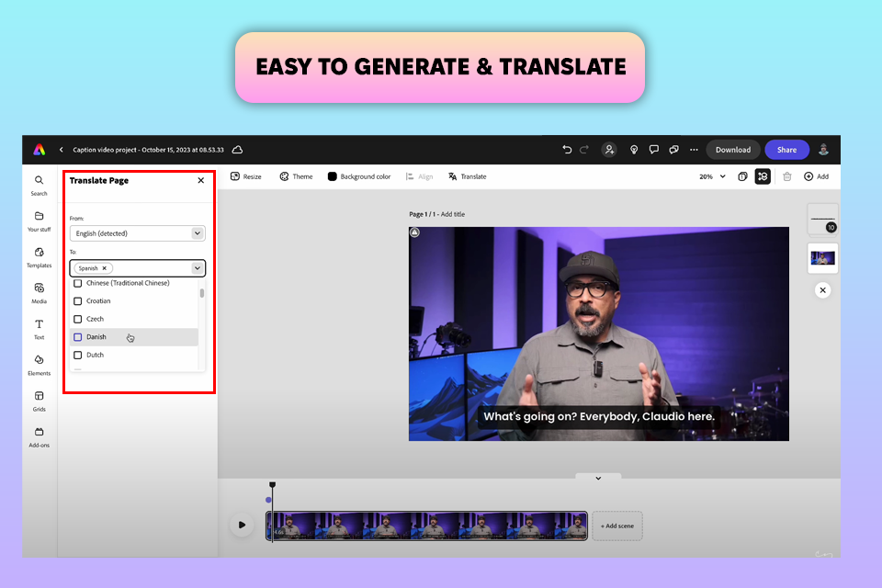Tick the Dutch language checkbox
Screen dimensions: 882x588
(x=78, y=355)
